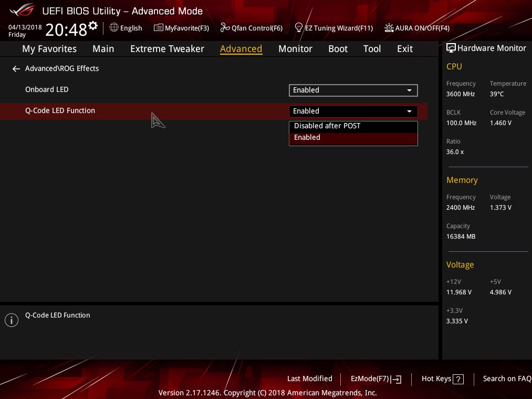Collapse the Q-Code LED Function dropdown
Viewport: 532px width, 399px height.
point(353,111)
